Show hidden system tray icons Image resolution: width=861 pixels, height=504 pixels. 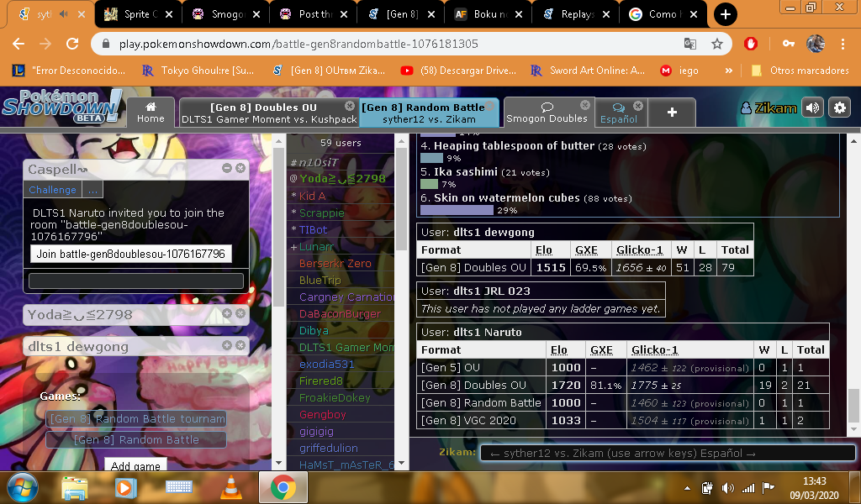coord(688,487)
